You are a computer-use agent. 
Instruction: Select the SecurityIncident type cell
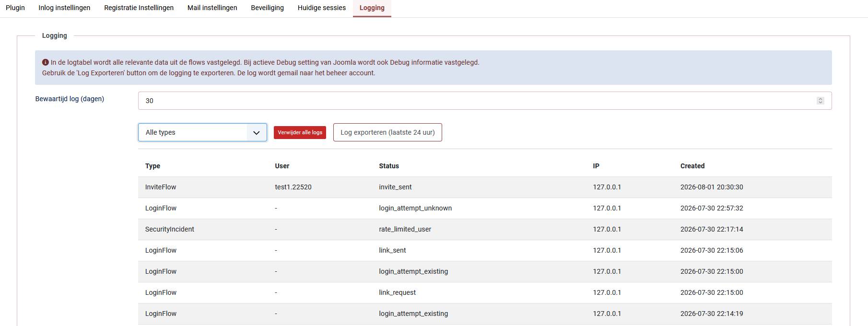pyautogui.click(x=169, y=229)
